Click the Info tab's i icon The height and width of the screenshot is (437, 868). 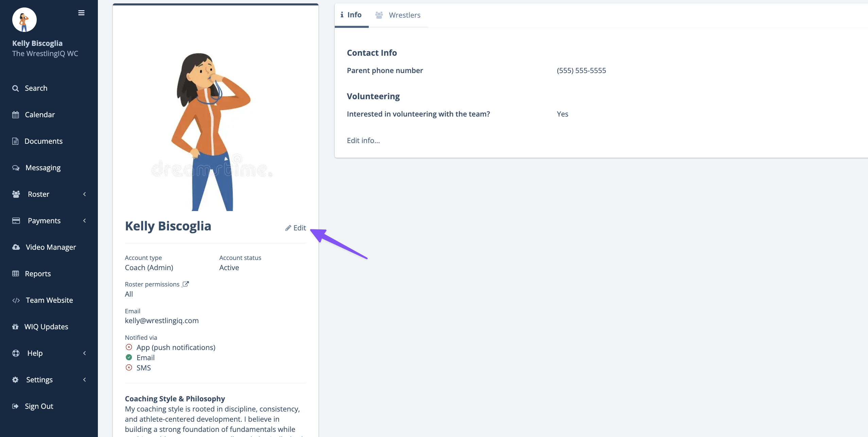342,15
